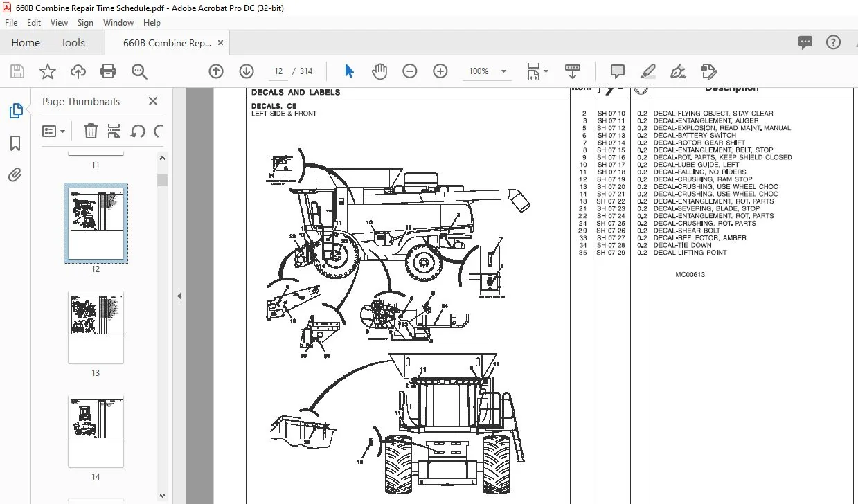Open the Sign menu

tap(85, 23)
